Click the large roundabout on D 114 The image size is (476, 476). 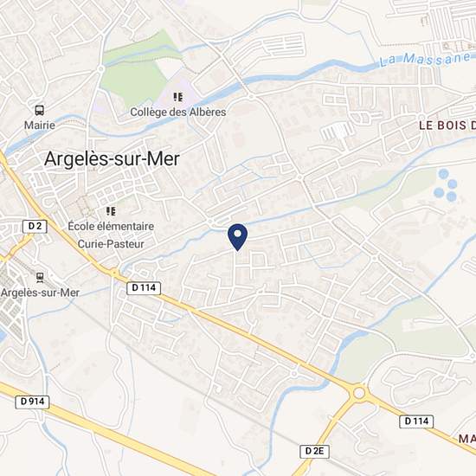[359, 393]
